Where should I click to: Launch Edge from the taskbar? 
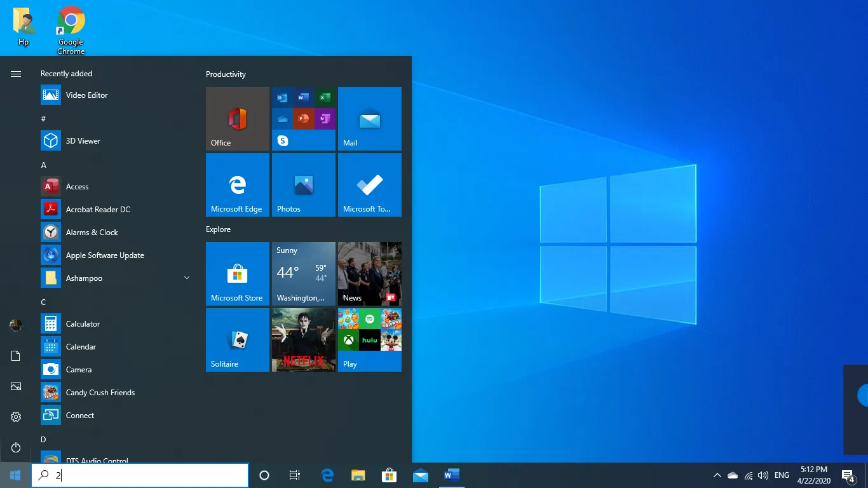[x=327, y=475]
